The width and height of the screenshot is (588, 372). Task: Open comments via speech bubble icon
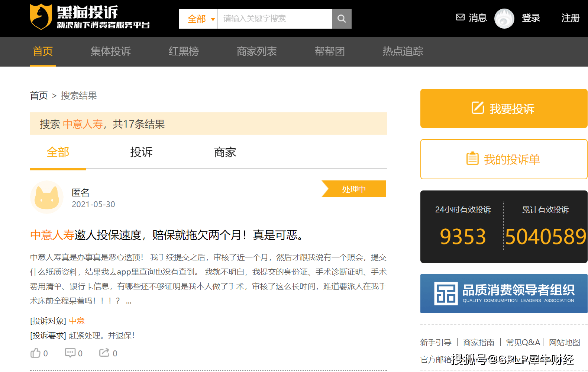70,353
